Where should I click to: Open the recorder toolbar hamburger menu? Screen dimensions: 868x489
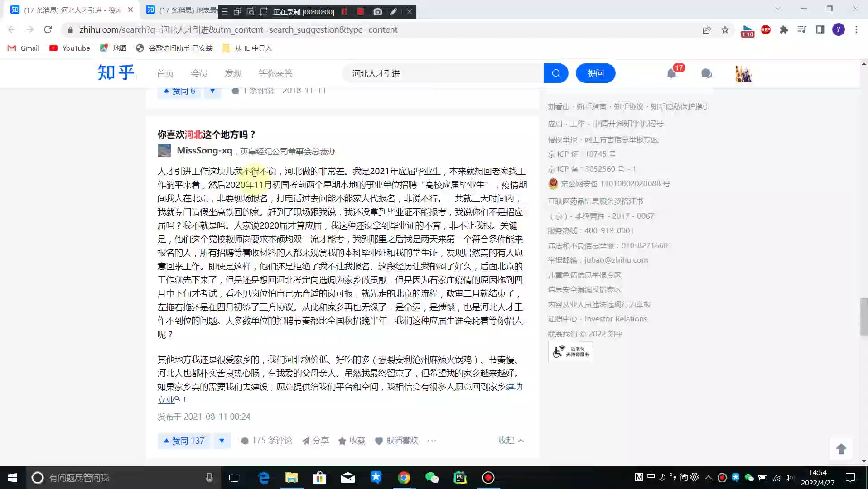225,12
